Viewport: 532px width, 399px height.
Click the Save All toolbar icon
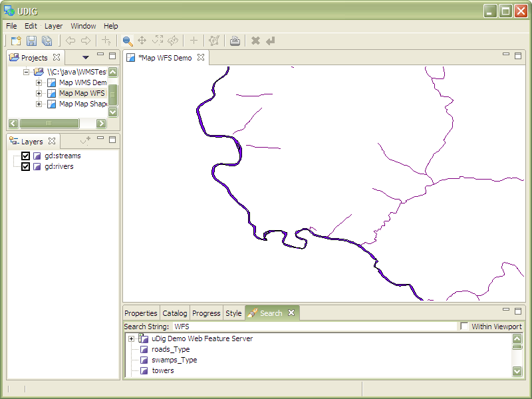tap(47, 41)
